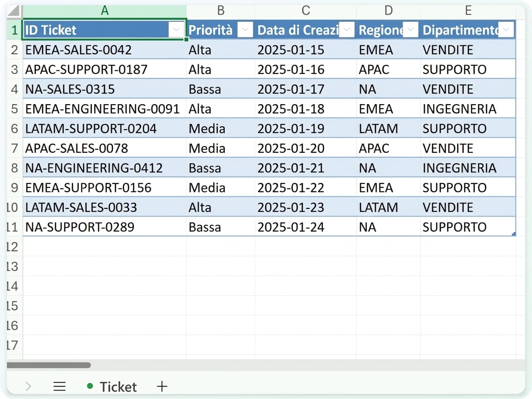Viewport: 532px width, 399px height.
Task: Select cell NA-ENGINEERING-0412
Action: coord(105,168)
